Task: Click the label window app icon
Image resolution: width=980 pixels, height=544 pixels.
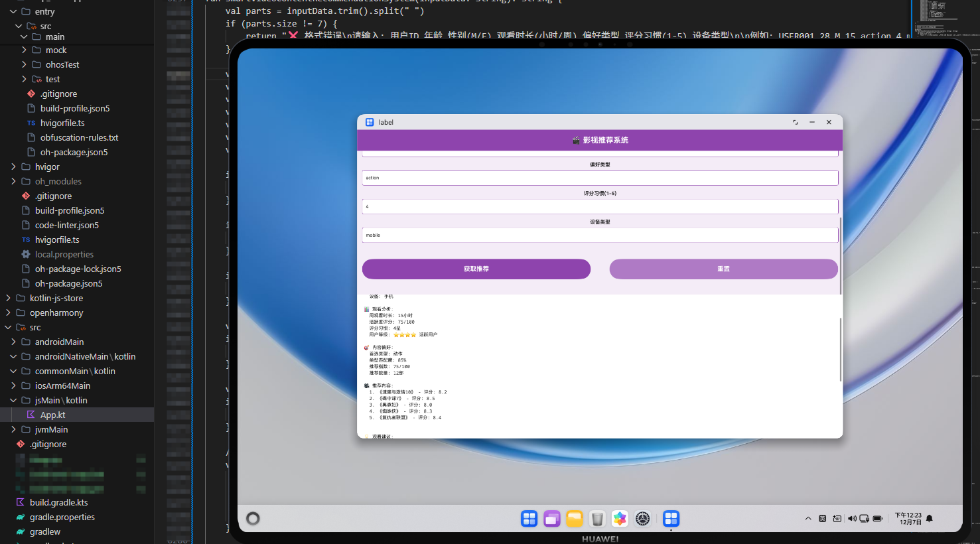Action: pos(370,122)
